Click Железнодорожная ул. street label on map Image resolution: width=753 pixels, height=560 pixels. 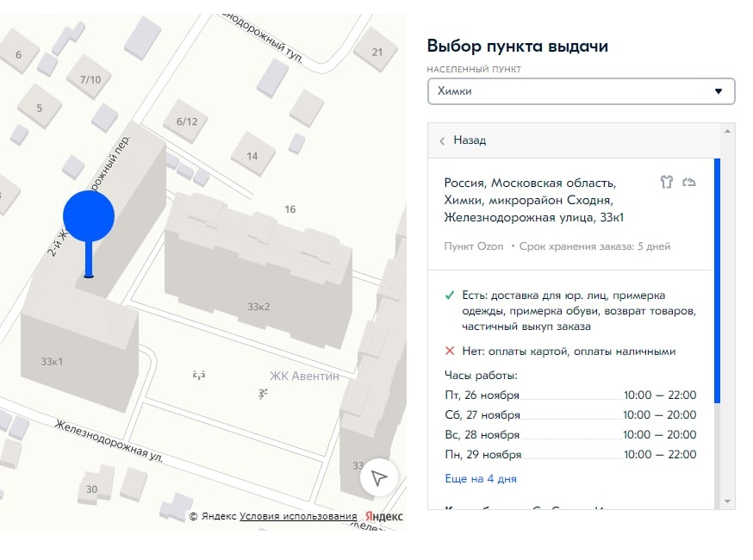pyautogui.click(x=109, y=441)
